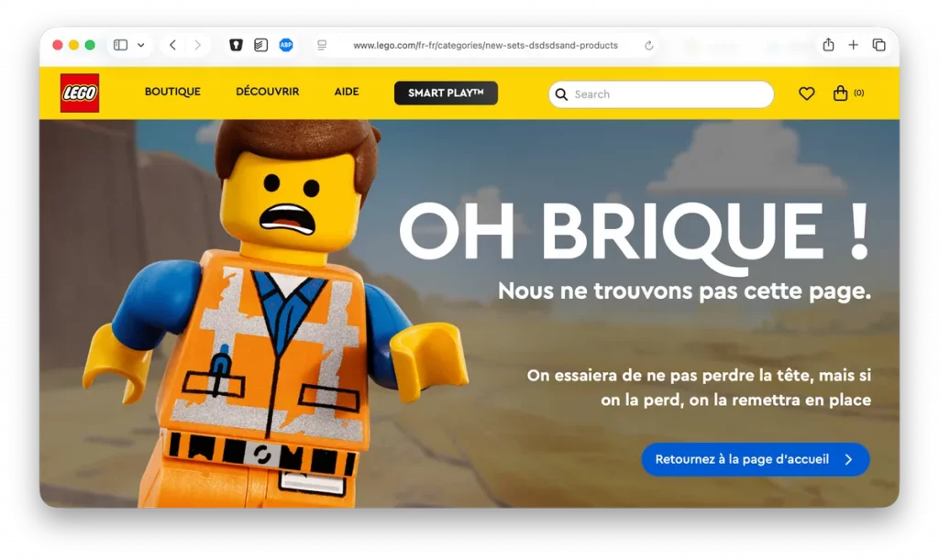Open the shopping bag icon
This screenshot has height=560, width=939.
840,93
